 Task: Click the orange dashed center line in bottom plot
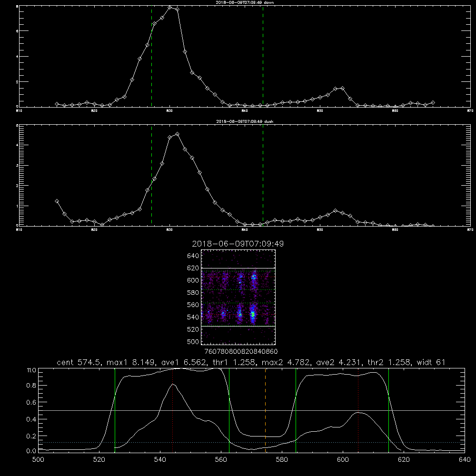(x=265, y=410)
